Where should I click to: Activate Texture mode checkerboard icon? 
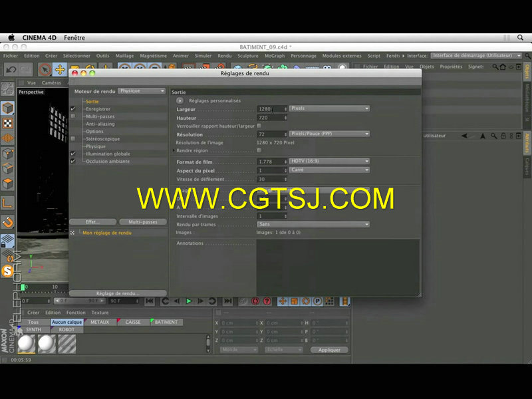tap(7, 123)
